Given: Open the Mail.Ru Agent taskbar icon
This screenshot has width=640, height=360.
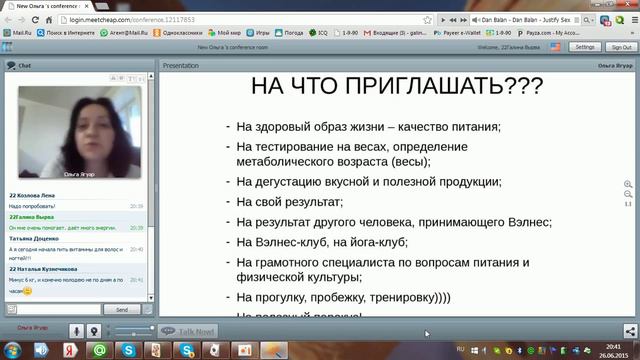Looking at the screenshot, I should click(x=99, y=350).
